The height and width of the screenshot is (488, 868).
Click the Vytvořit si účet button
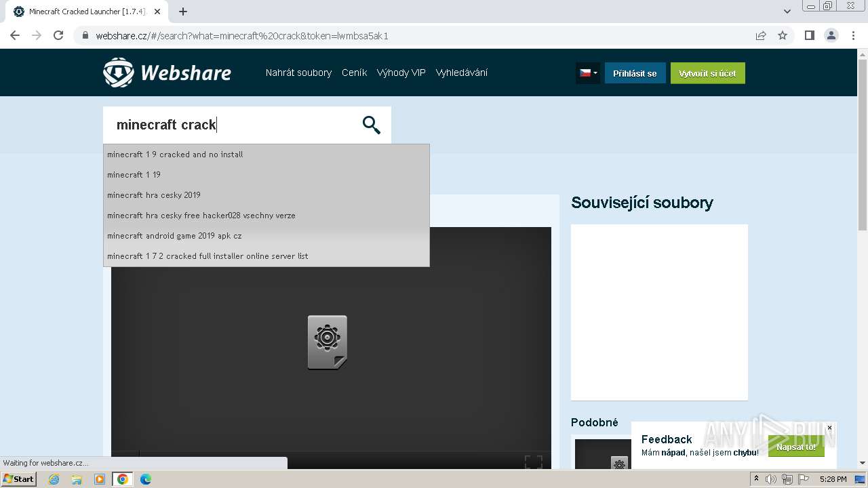(707, 73)
